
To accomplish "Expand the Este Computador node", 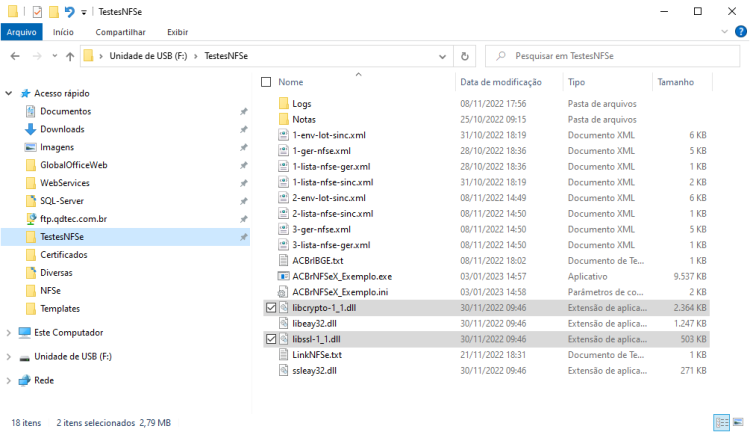I will coord(9,332).
